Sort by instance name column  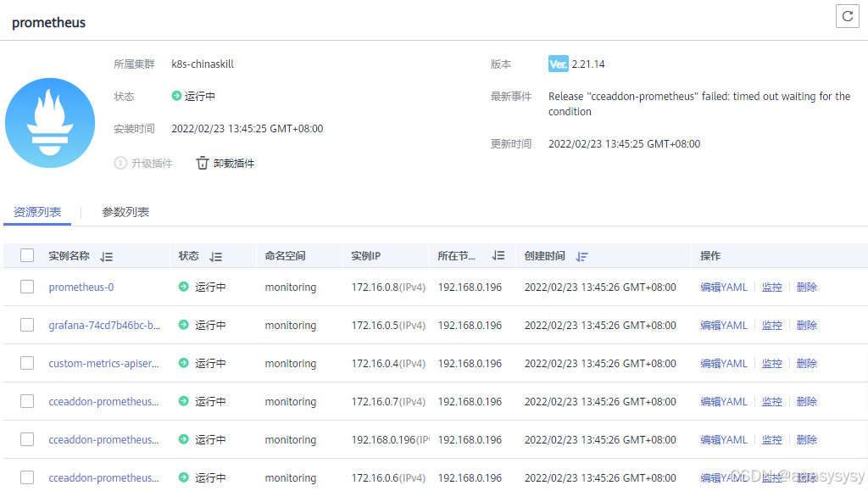106,257
